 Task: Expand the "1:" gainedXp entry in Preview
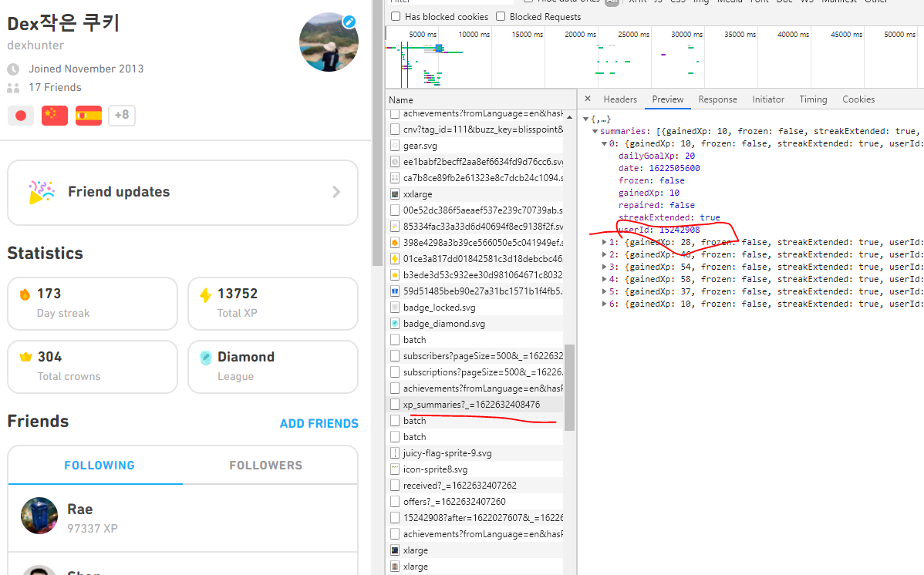[x=604, y=242]
